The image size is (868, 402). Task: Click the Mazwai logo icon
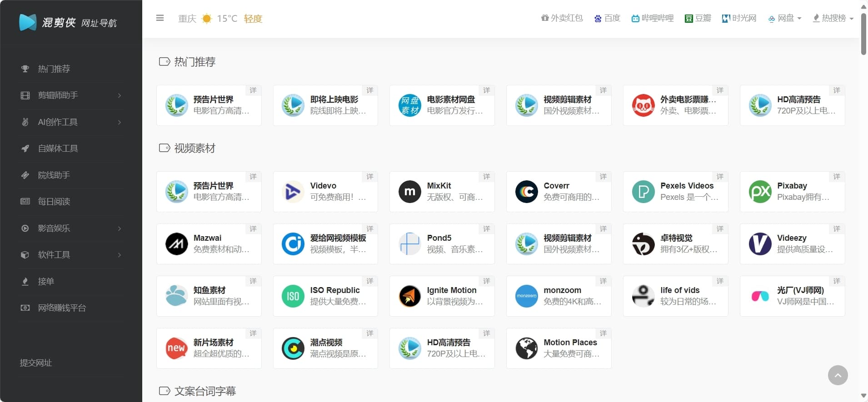coord(176,244)
